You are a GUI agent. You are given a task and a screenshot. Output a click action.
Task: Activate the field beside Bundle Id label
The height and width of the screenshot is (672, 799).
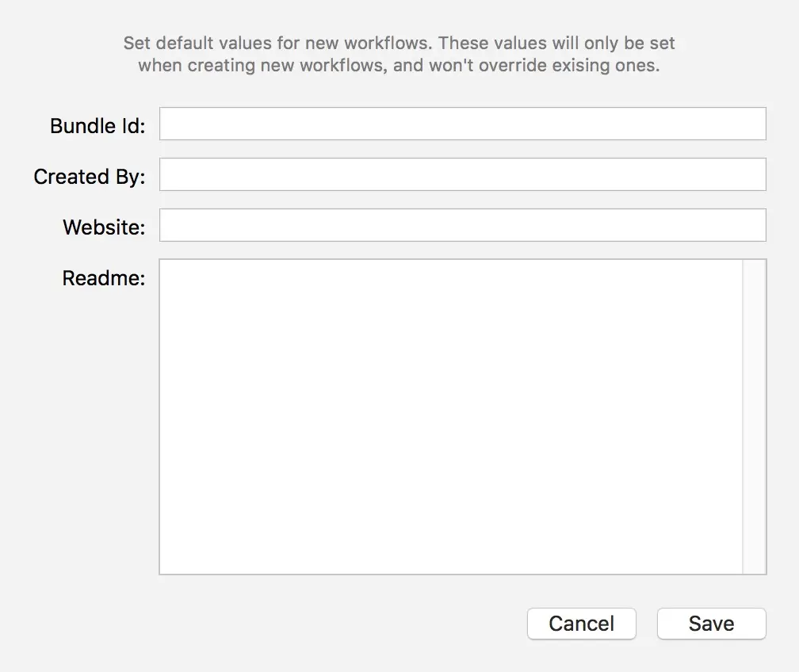click(x=462, y=124)
